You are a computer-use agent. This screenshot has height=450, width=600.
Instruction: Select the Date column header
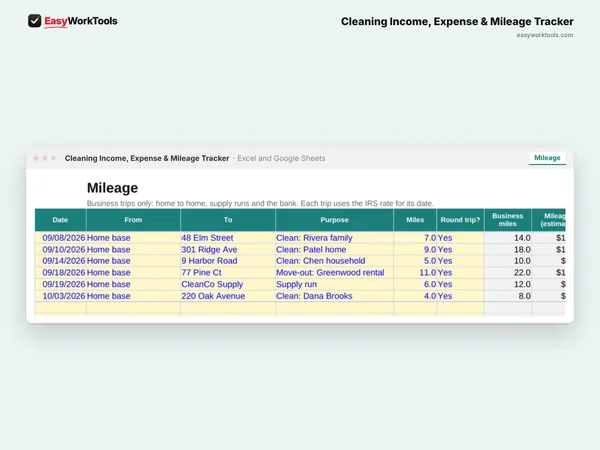coord(60,220)
